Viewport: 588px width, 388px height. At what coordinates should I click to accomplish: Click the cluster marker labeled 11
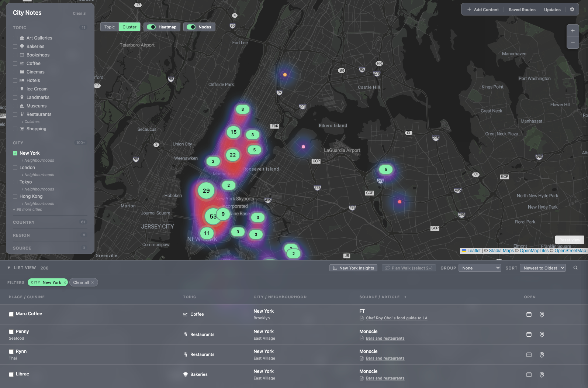click(207, 233)
